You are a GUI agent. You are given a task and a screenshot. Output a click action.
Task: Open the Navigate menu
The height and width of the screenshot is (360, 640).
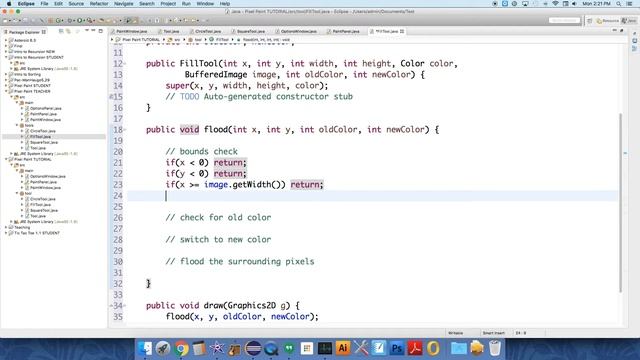click(124, 4)
